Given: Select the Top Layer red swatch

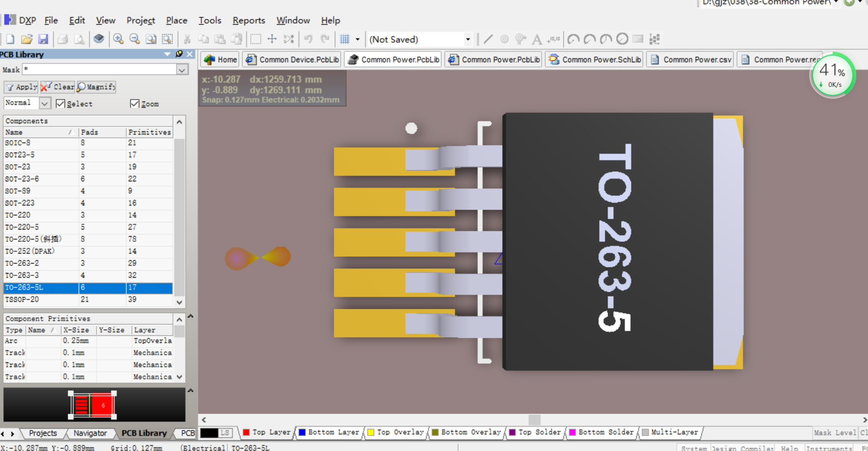Looking at the screenshot, I should [246, 432].
